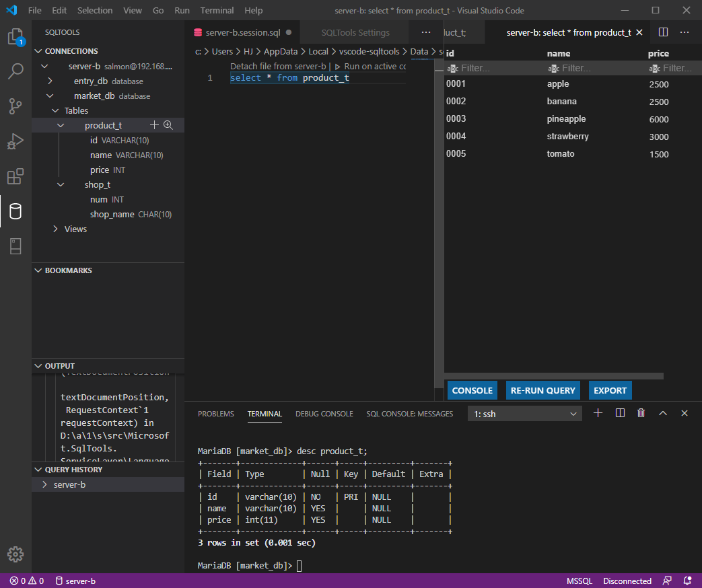Collapse the OUTPUT section
702x588 pixels.
pyautogui.click(x=38, y=366)
